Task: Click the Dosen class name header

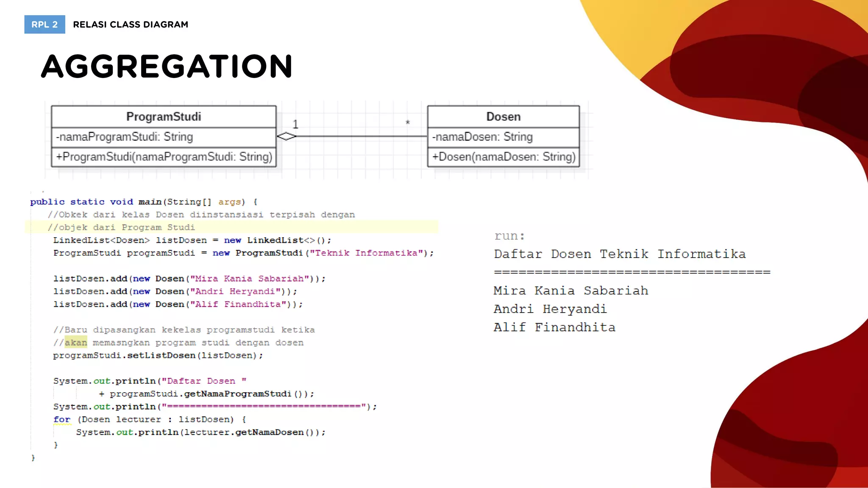Action: coord(503,116)
